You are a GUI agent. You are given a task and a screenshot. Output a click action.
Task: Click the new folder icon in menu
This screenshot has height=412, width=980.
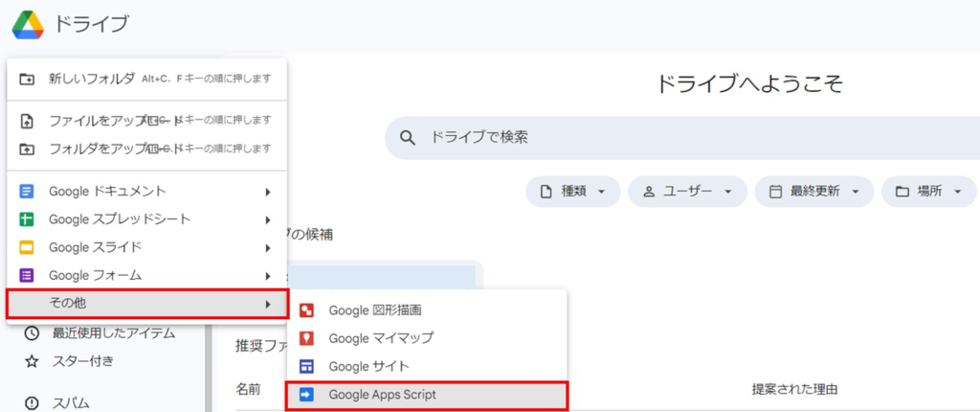click(x=26, y=79)
